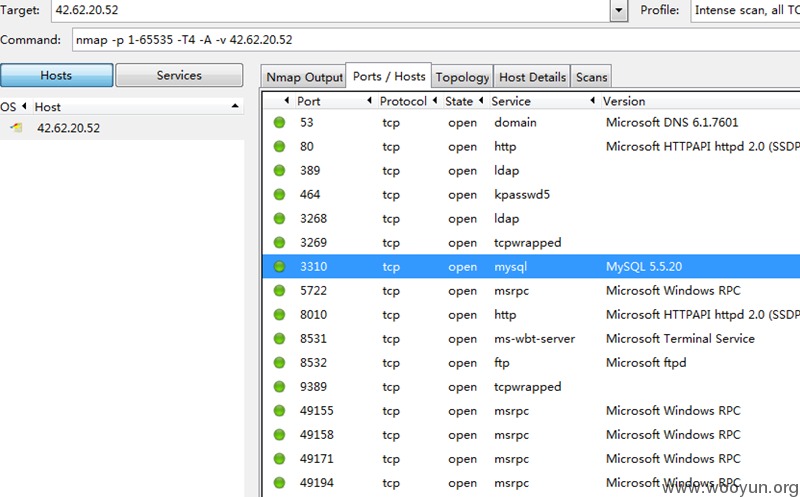The image size is (800, 497).
Task: Click the green status icon for port 389
Action: coord(279,170)
